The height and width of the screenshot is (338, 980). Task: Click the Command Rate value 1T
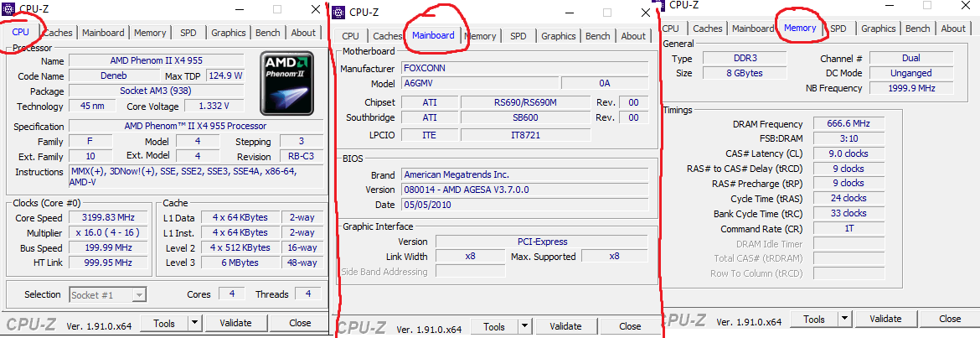point(848,229)
